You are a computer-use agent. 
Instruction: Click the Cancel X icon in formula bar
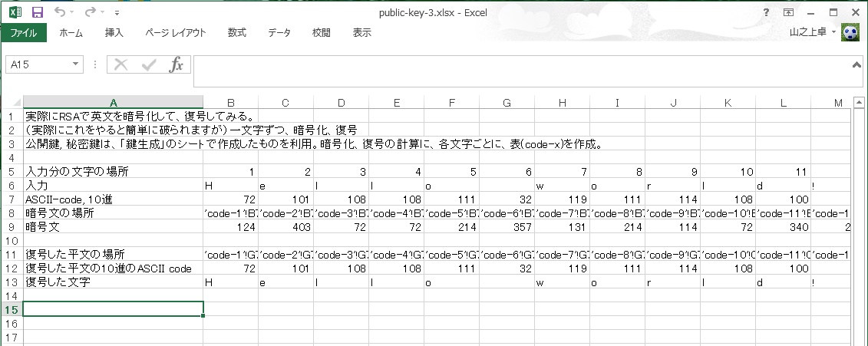[120, 64]
